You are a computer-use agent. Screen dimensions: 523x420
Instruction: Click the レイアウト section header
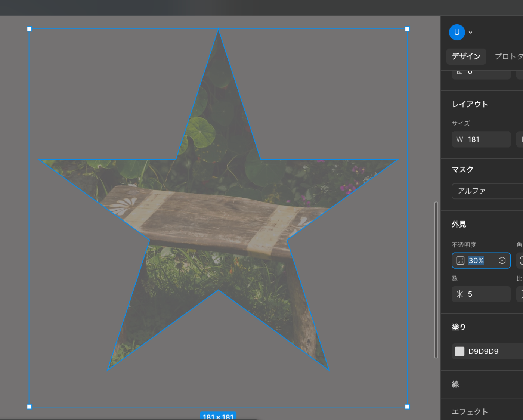point(470,104)
